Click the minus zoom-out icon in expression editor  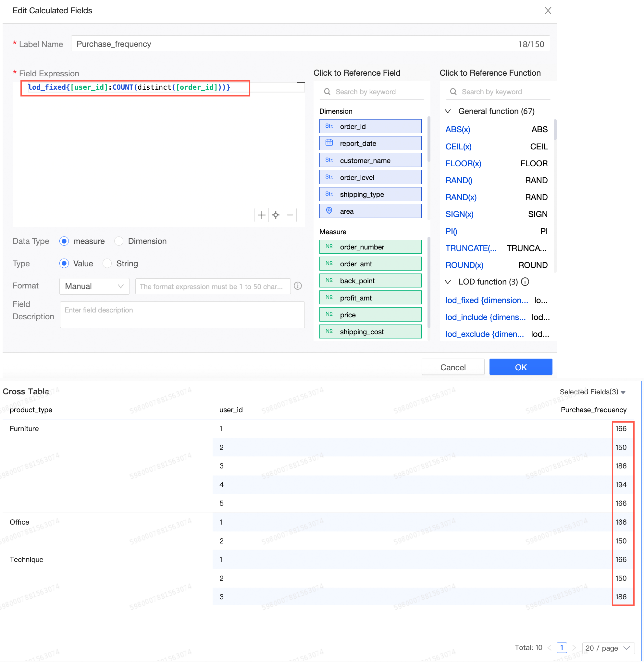[290, 215]
